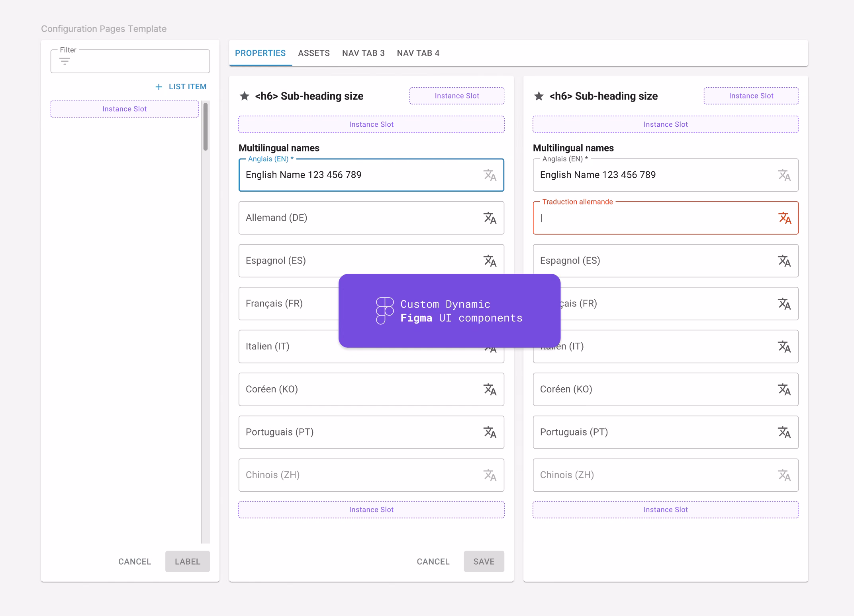Image resolution: width=854 pixels, height=616 pixels.
Task: Click translate icon in left Anglais (EN) field
Action: (490, 175)
